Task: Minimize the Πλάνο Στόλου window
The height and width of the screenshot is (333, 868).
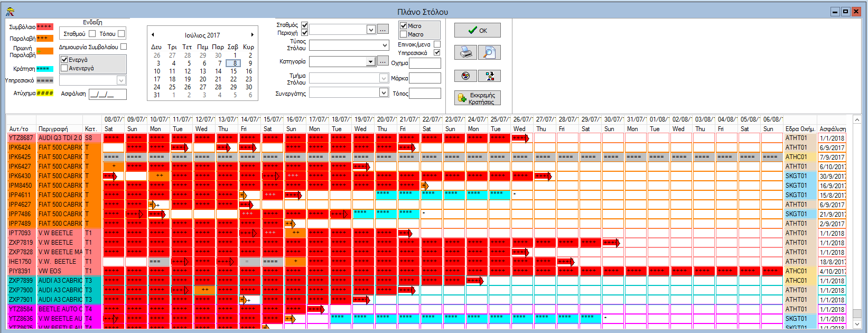Action: [x=835, y=12]
